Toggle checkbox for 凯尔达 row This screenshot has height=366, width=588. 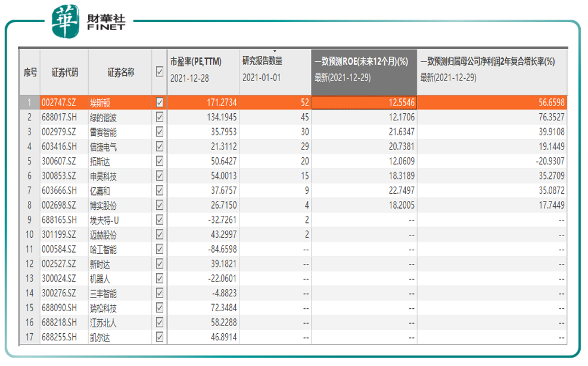pos(160,337)
